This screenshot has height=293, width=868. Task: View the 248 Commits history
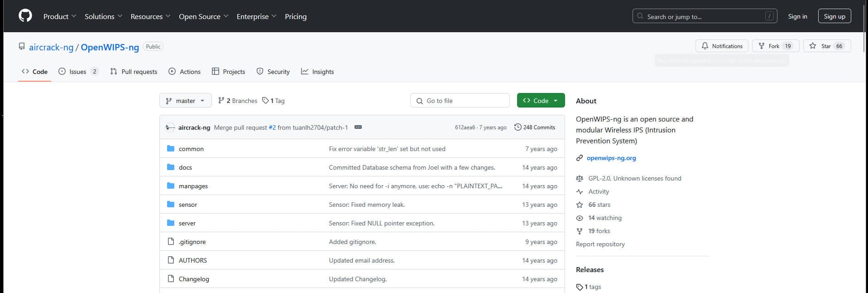point(535,127)
